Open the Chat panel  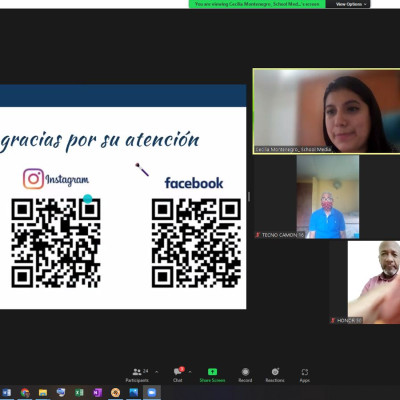pos(178,375)
